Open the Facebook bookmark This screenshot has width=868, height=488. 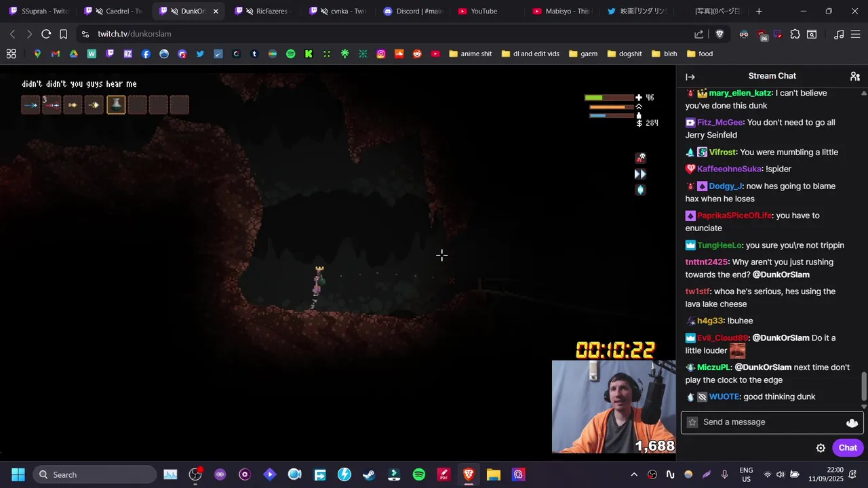(x=146, y=54)
